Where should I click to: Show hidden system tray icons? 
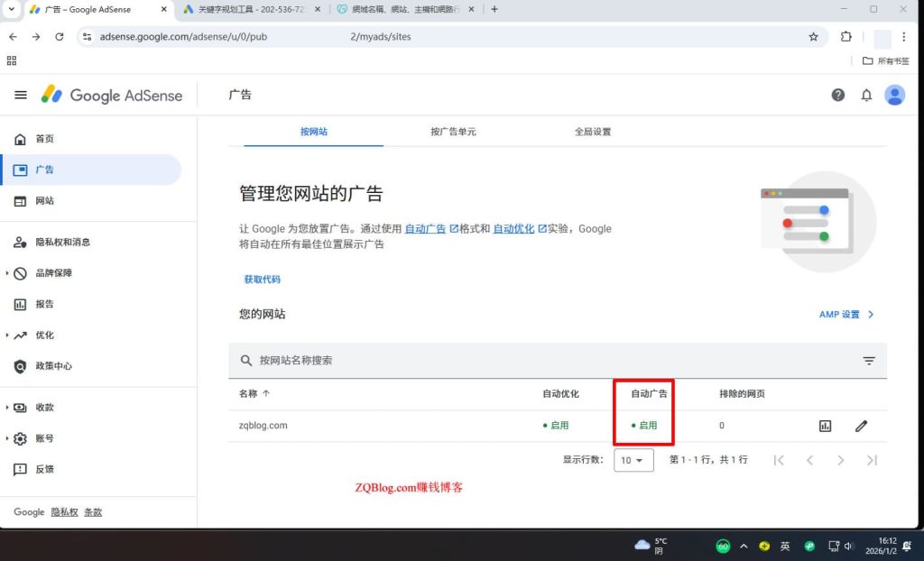(744, 547)
